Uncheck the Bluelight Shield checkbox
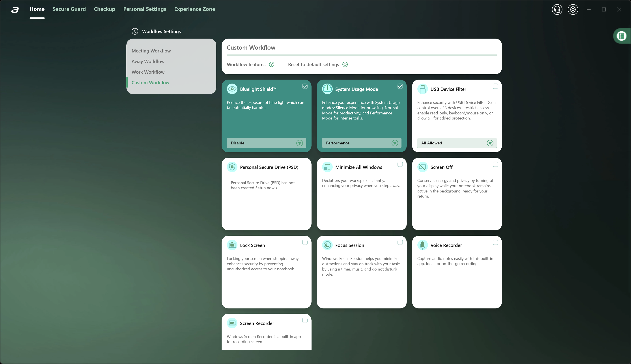 click(305, 86)
